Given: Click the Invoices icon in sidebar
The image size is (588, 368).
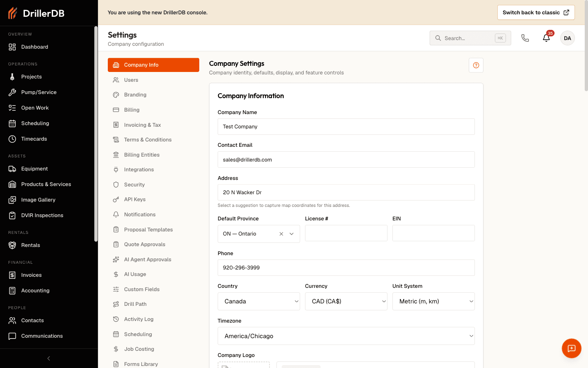Looking at the screenshot, I should 12,275.
